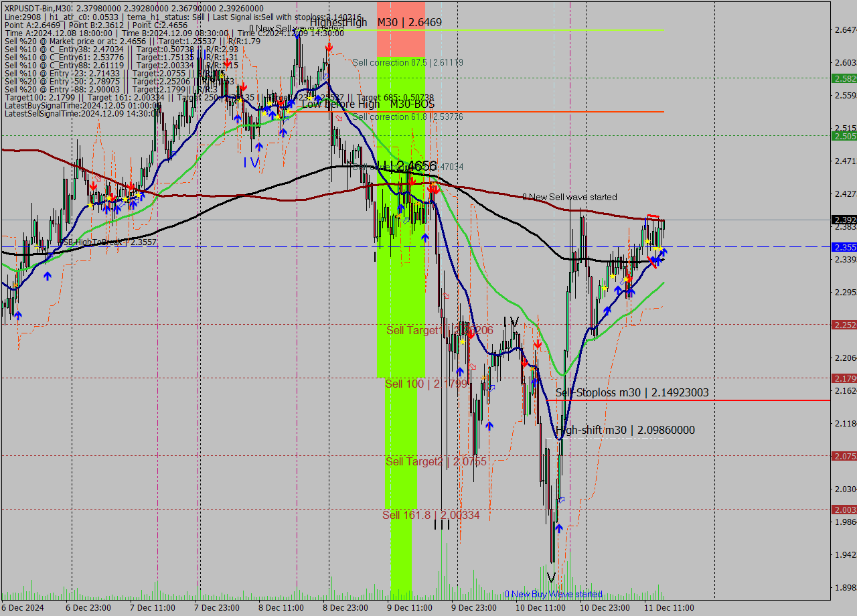This screenshot has height=616, width=857.
Task: Click the black 2.392 current price tag
Action: pyautogui.click(x=844, y=220)
